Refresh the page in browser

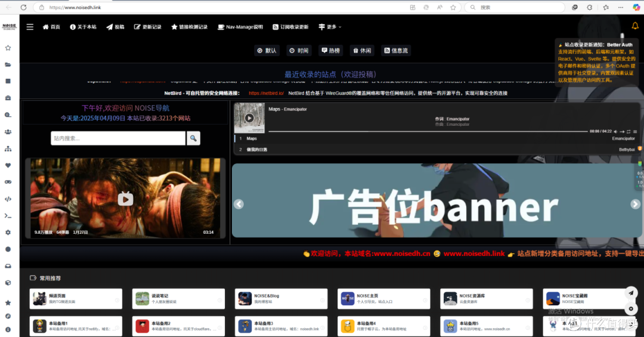[x=23, y=7]
